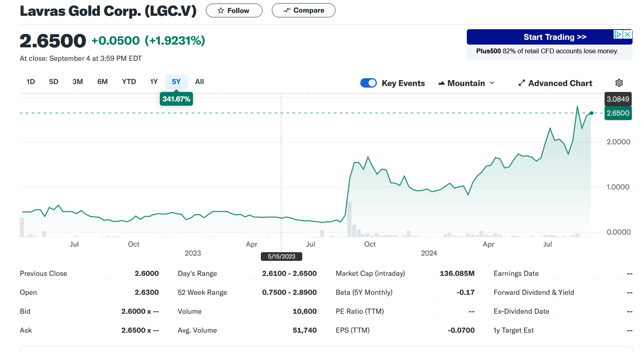Click Plus500 ad disclaimer text

[547, 51]
